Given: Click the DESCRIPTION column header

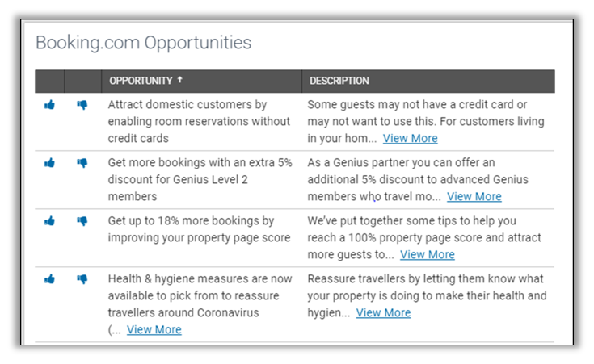Looking at the screenshot, I should (339, 81).
